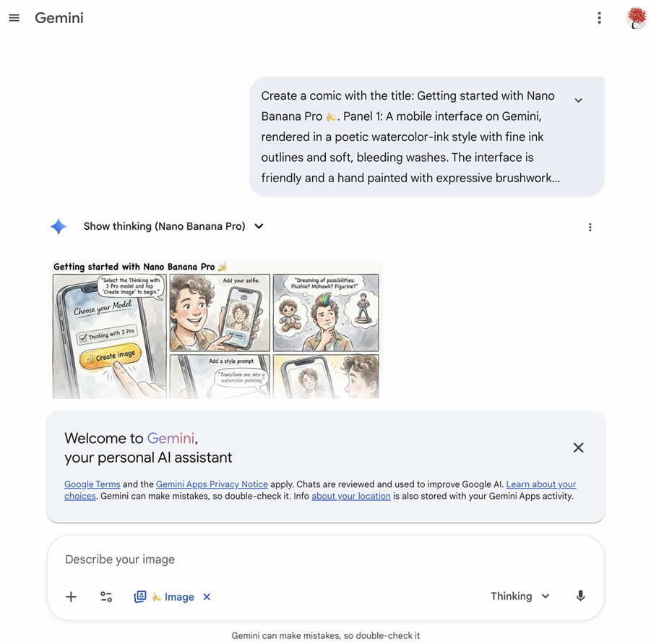651x644 pixels.
Task: Open the top-right three-dot options menu
Action: click(x=598, y=18)
